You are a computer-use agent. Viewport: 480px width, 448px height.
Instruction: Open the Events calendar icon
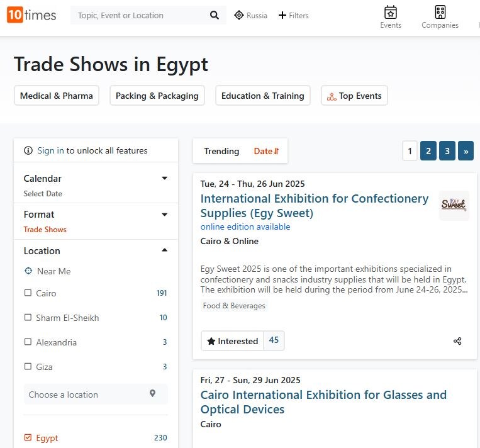click(390, 12)
